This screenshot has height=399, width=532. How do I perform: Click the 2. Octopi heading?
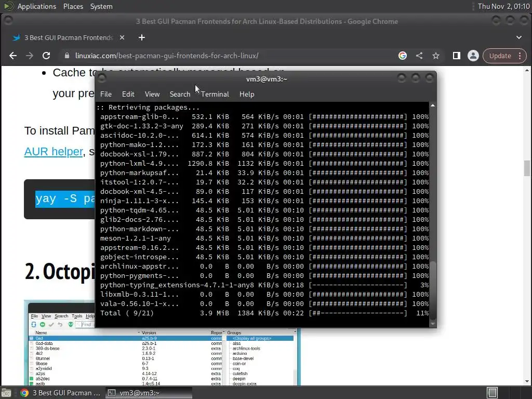pos(59,271)
